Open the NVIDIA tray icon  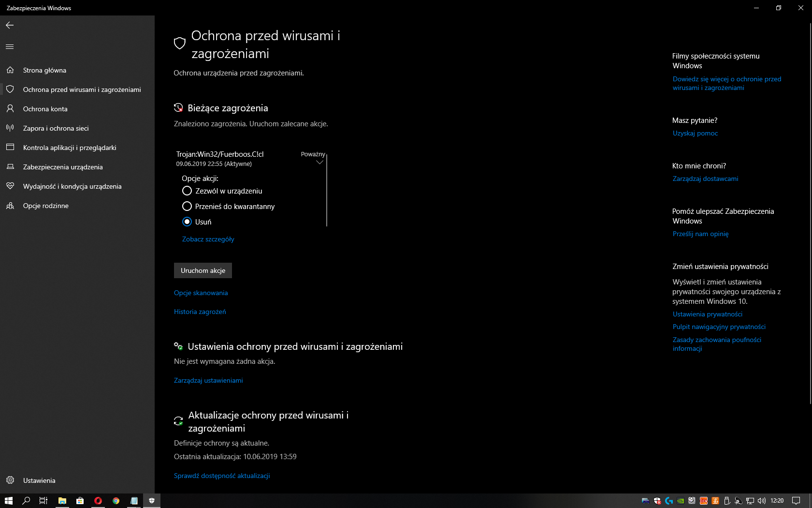click(x=681, y=501)
